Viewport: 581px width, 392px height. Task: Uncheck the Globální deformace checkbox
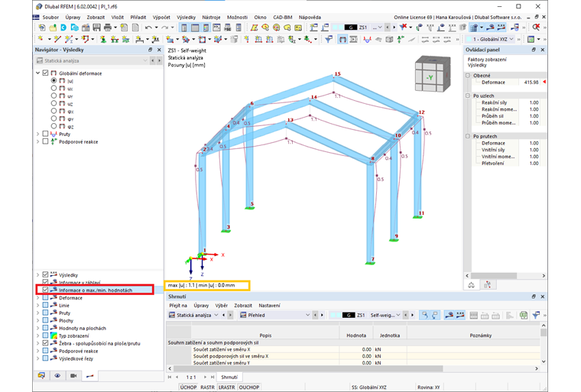45,73
